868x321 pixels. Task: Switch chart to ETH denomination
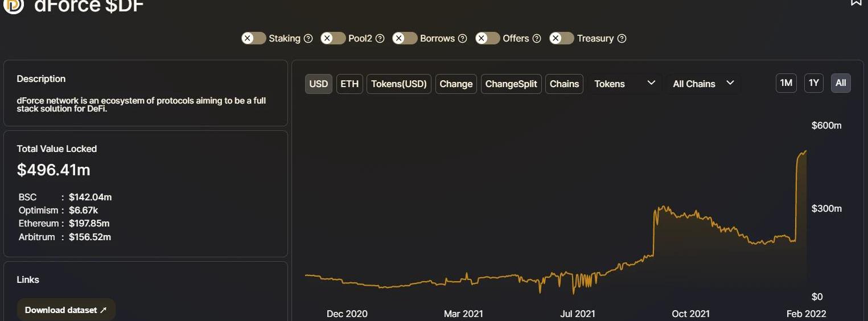pyautogui.click(x=349, y=84)
